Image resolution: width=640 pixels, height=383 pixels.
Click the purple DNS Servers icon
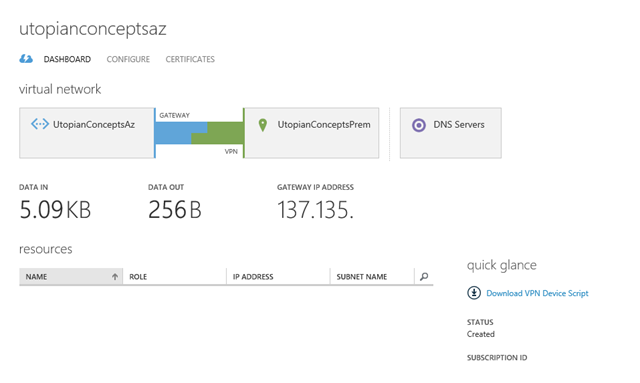(419, 125)
